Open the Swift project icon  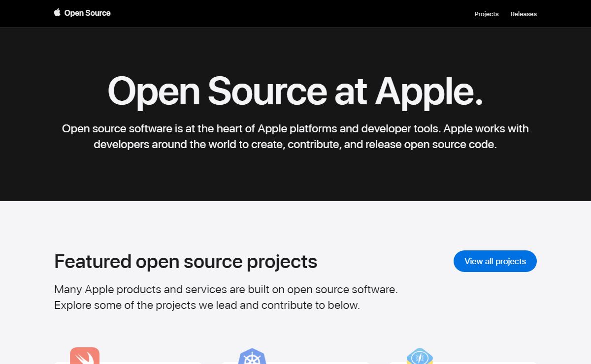[85, 356]
